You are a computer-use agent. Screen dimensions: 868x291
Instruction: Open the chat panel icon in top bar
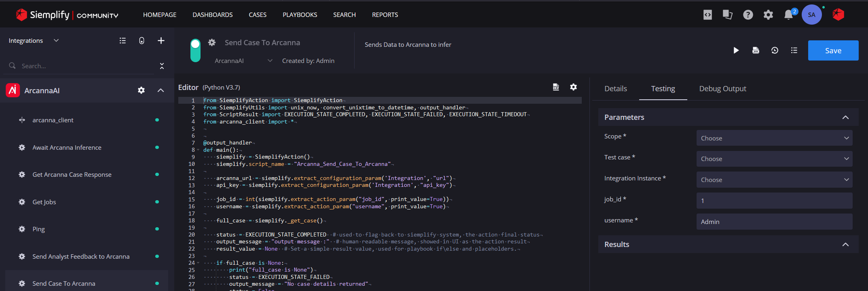click(728, 15)
